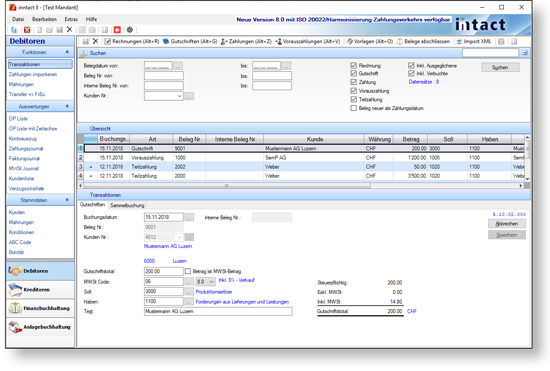Open Kreditoren module in bottom navigation
550x371 pixels.
tap(40, 290)
